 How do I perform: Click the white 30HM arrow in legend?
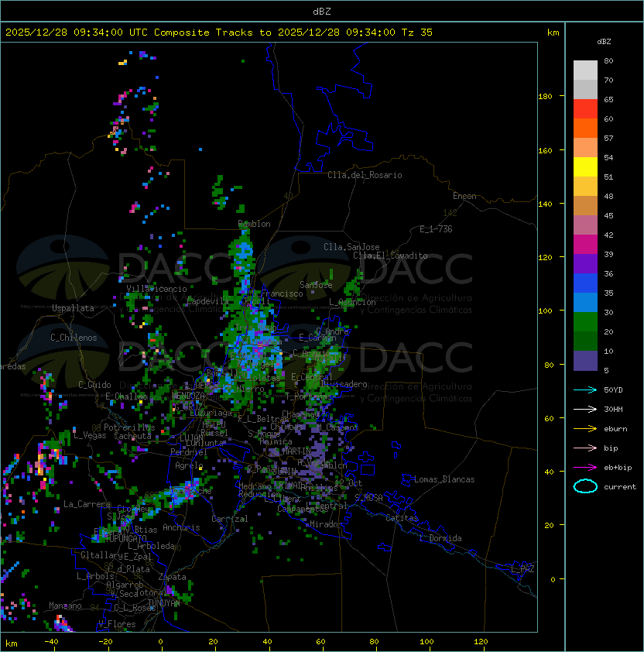(585, 409)
